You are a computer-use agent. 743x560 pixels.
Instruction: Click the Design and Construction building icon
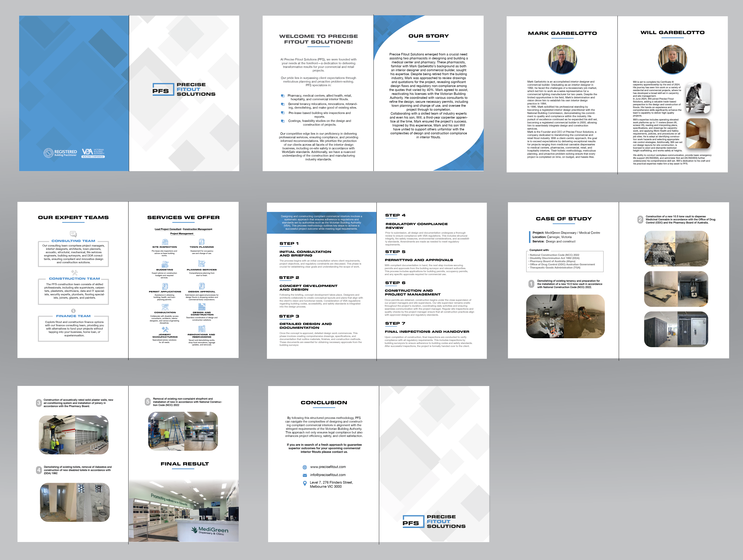(202, 307)
